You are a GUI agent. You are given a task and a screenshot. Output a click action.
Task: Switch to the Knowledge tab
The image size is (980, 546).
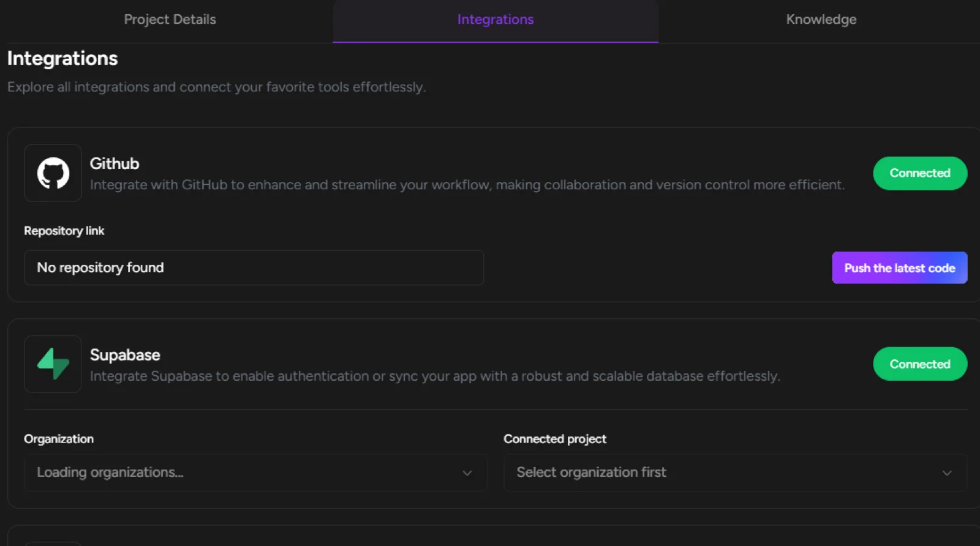click(x=821, y=20)
